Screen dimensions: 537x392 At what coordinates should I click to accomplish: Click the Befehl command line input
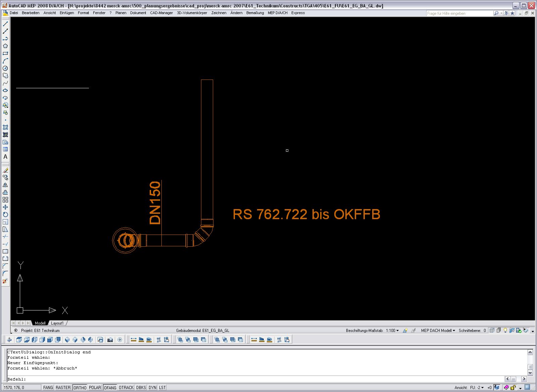255,379
